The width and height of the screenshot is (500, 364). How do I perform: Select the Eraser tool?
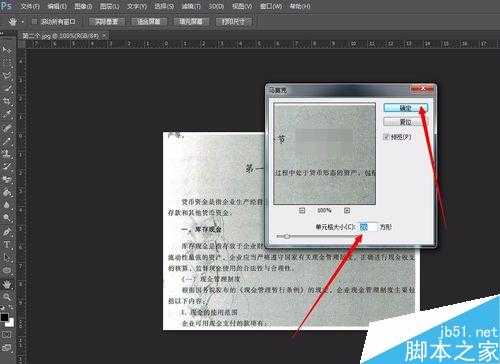[7, 179]
